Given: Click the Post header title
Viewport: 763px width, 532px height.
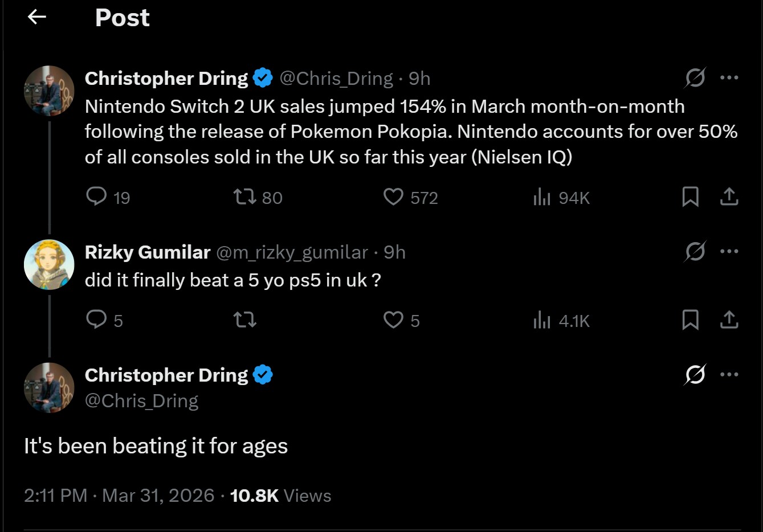Looking at the screenshot, I should pos(121,17).
